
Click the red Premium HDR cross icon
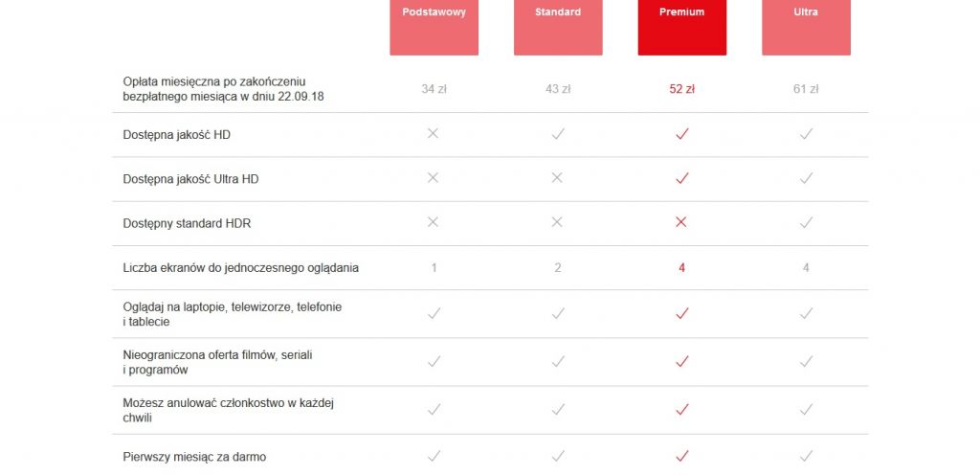coord(681,222)
